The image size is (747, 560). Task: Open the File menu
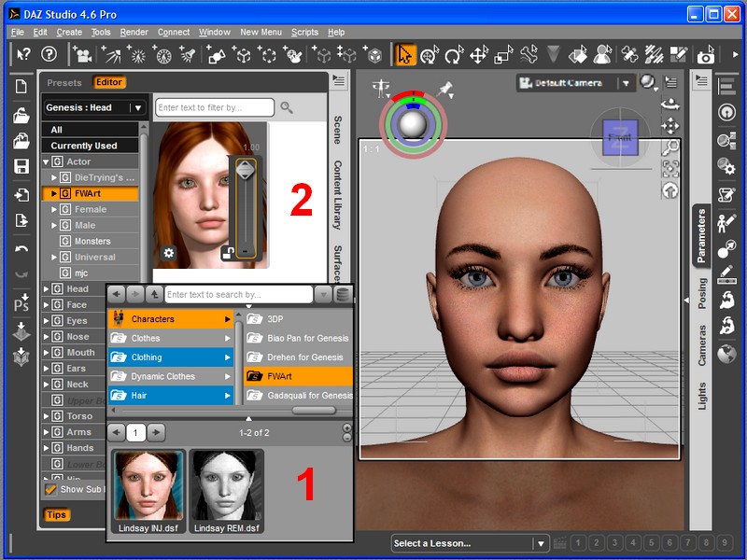tap(18, 32)
